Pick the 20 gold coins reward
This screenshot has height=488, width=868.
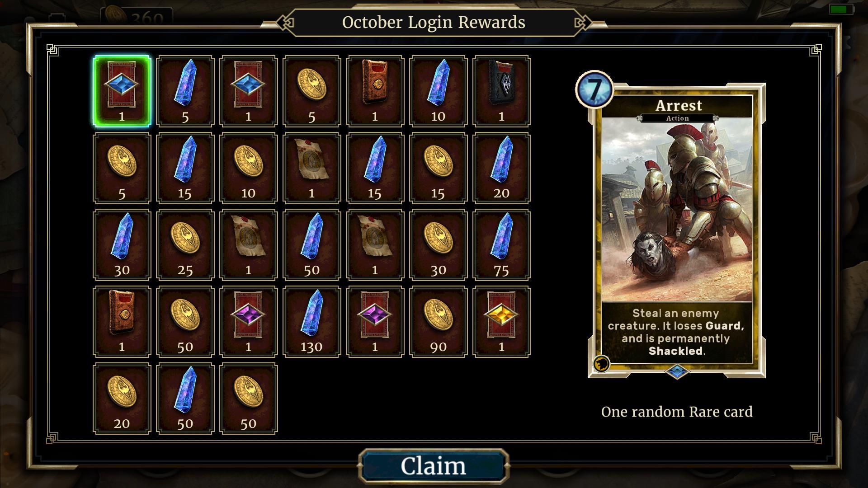click(122, 398)
